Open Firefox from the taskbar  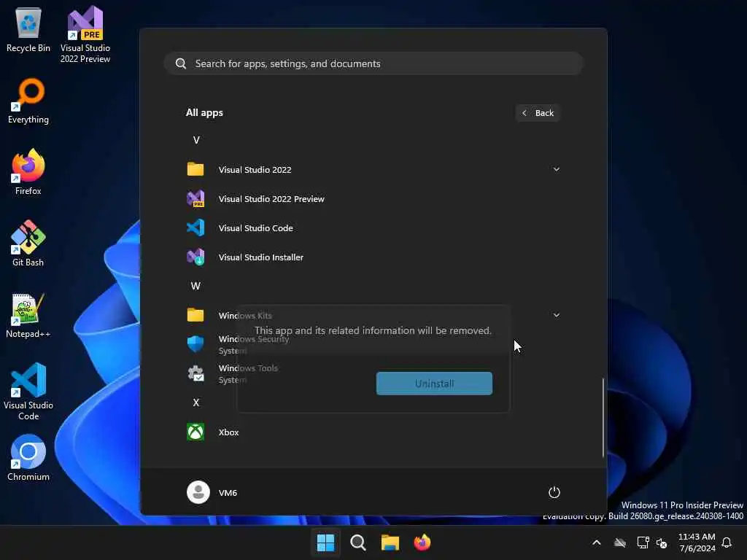tap(422, 542)
